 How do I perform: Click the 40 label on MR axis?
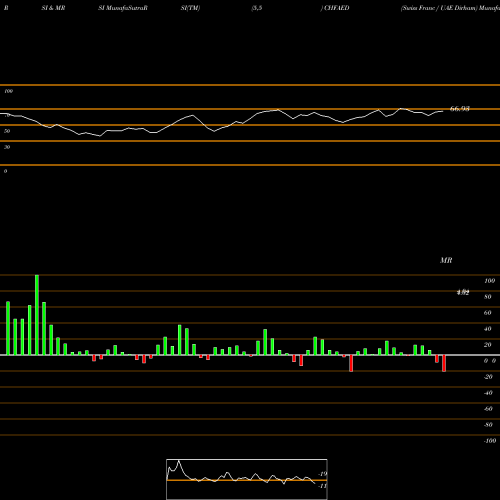coord(488,329)
